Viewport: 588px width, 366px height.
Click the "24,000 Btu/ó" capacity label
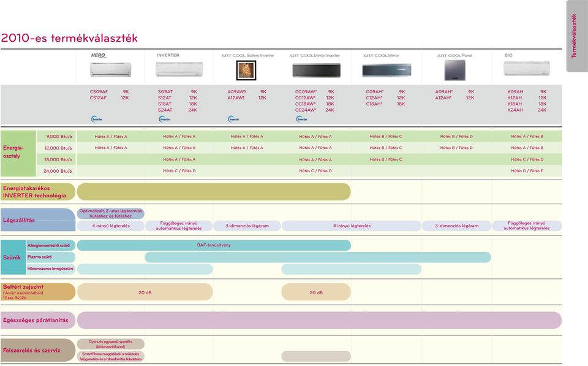point(58,171)
